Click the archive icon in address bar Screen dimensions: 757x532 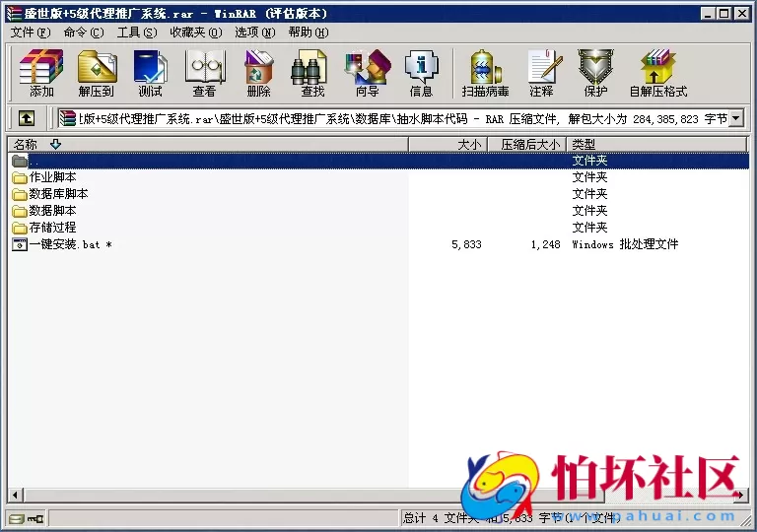pyautogui.click(x=68, y=118)
